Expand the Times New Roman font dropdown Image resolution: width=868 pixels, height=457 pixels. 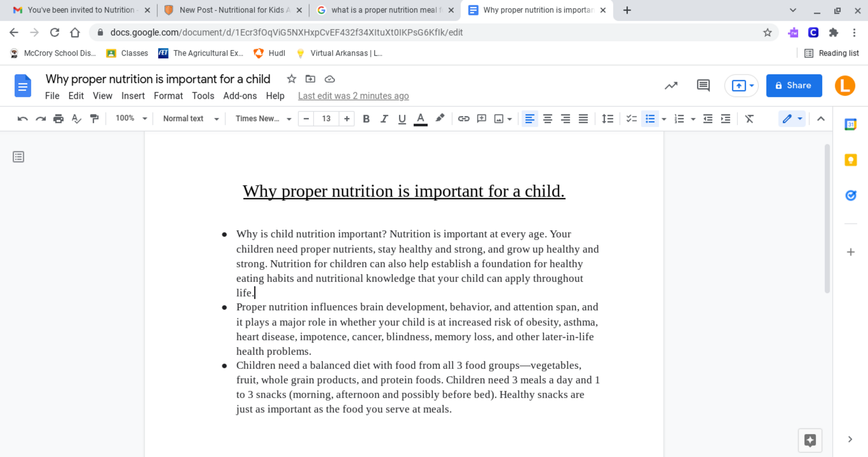263,119
